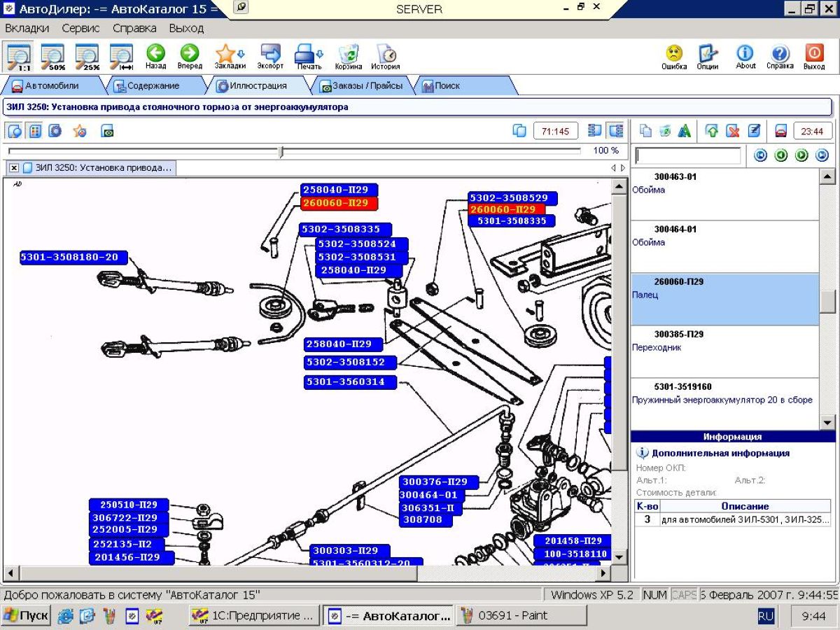
Task: Click part label 5302-3508152 on illustration
Action: coord(350,363)
